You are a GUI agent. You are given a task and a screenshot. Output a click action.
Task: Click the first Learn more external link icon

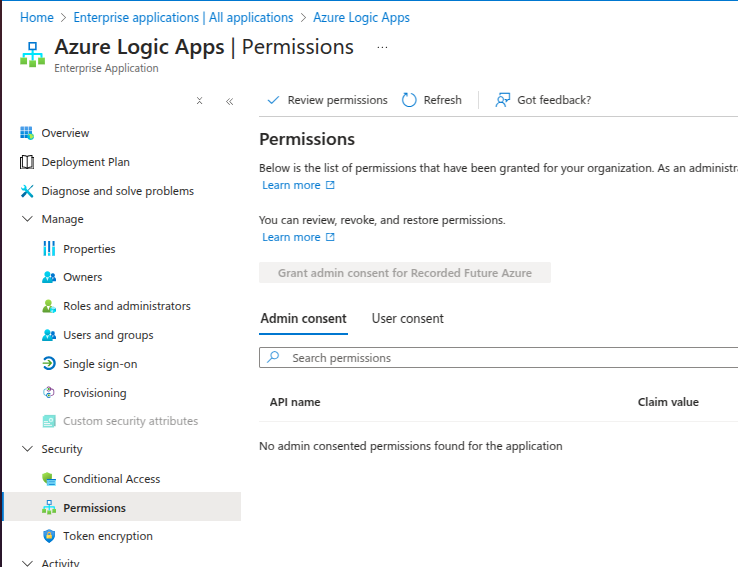tap(330, 185)
